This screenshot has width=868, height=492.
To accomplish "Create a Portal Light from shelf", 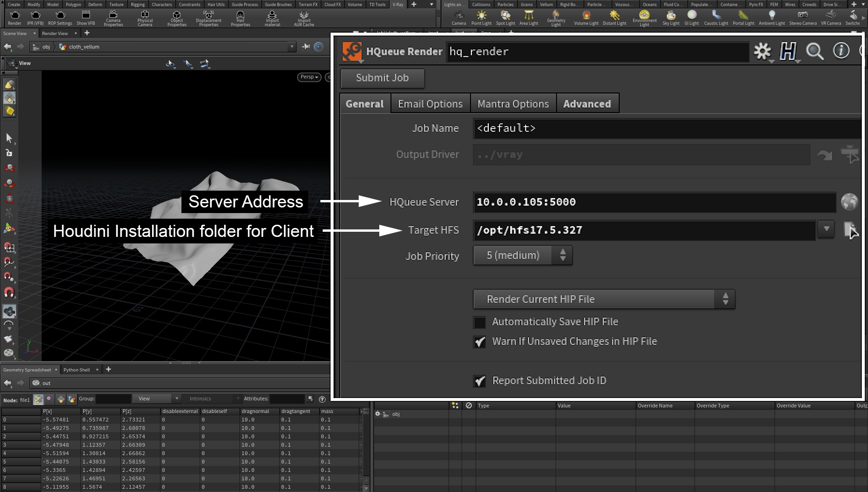I will [743, 18].
